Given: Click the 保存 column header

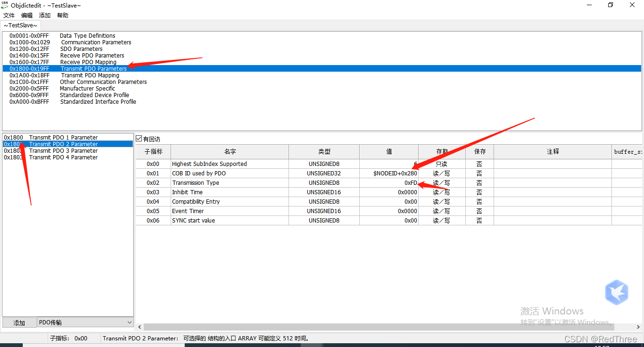Looking at the screenshot, I should tap(479, 152).
